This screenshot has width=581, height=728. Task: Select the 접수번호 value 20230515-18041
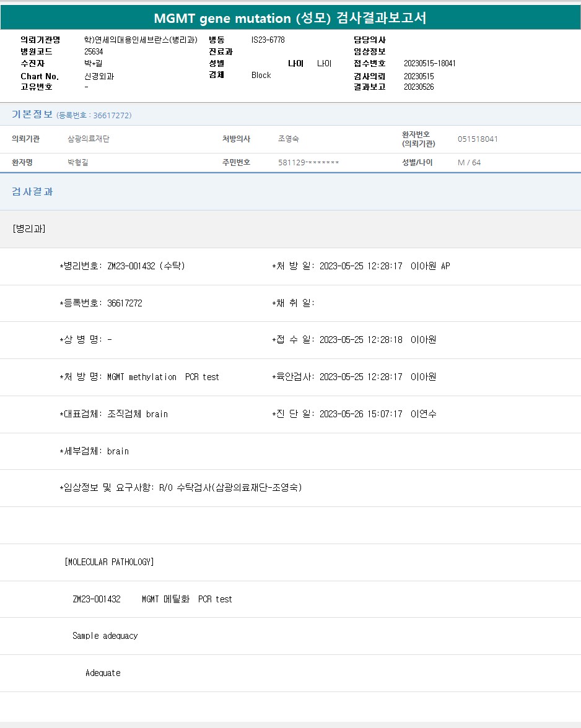[x=429, y=64]
